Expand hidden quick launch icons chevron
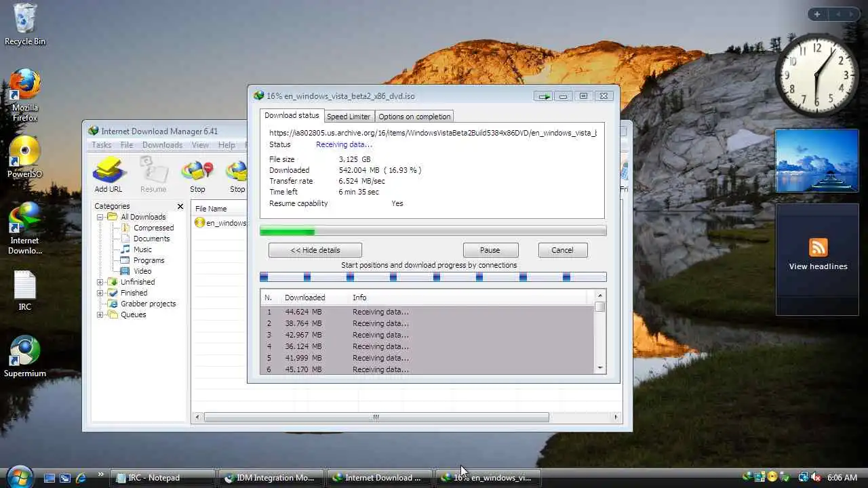 pyautogui.click(x=101, y=475)
